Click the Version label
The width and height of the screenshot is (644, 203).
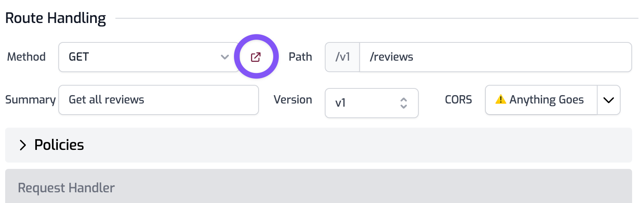(293, 100)
